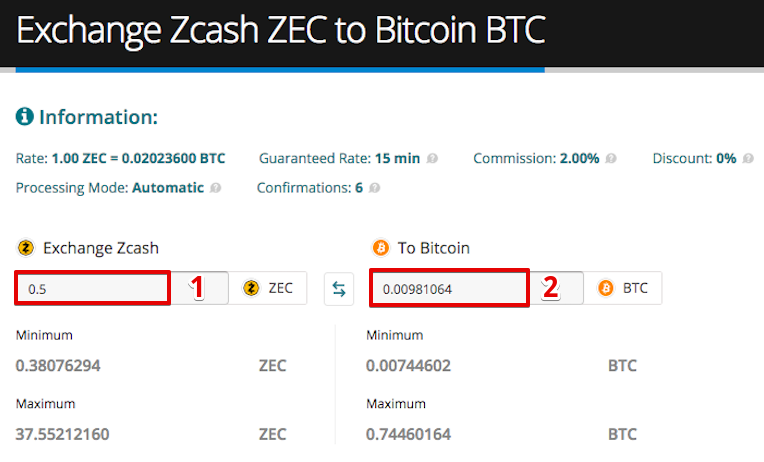Click the blue progress bar under header

click(x=280, y=70)
